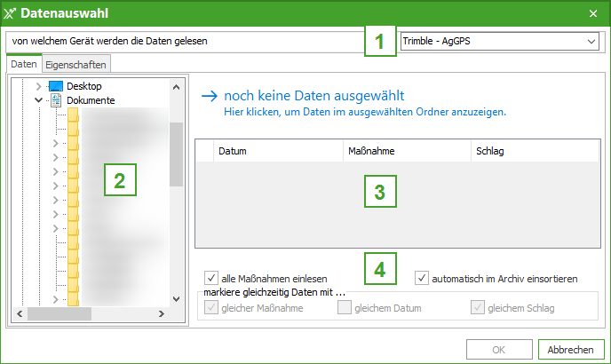Click the tree's horizontal scrollbar right arrow
The height and width of the screenshot is (364, 611).
click(161, 313)
